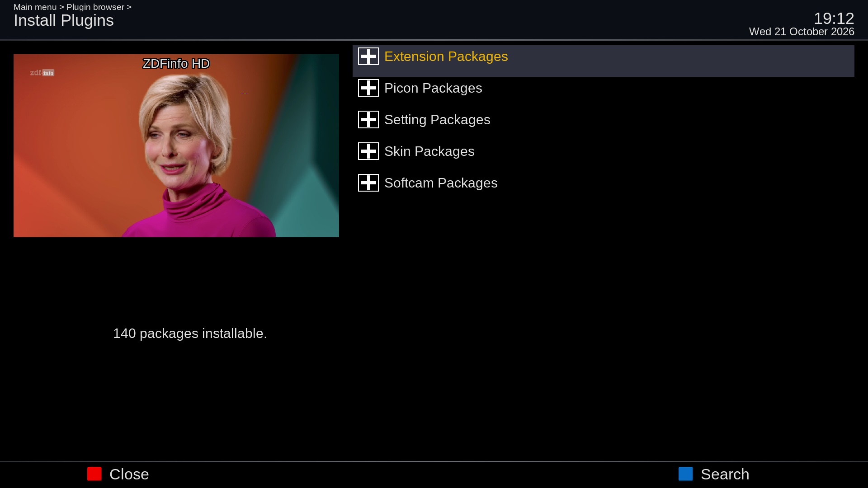The height and width of the screenshot is (488, 868).
Task: Select the Extension Packages entry
Action: click(x=603, y=61)
